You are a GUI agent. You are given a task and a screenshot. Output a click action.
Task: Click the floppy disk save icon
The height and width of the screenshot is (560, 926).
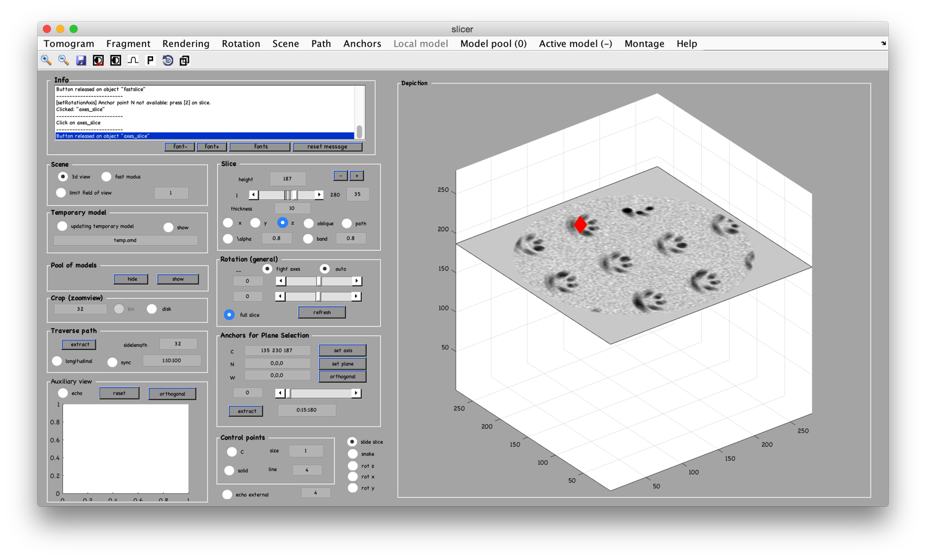tap(81, 60)
